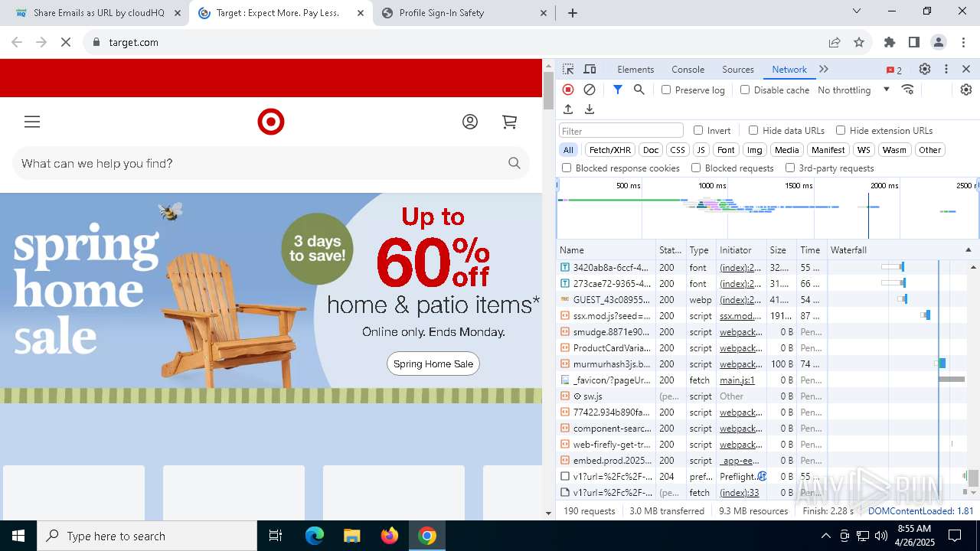This screenshot has width=980, height=551.
Task: Stop recording the network log
Action: pyautogui.click(x=568, y=90)
